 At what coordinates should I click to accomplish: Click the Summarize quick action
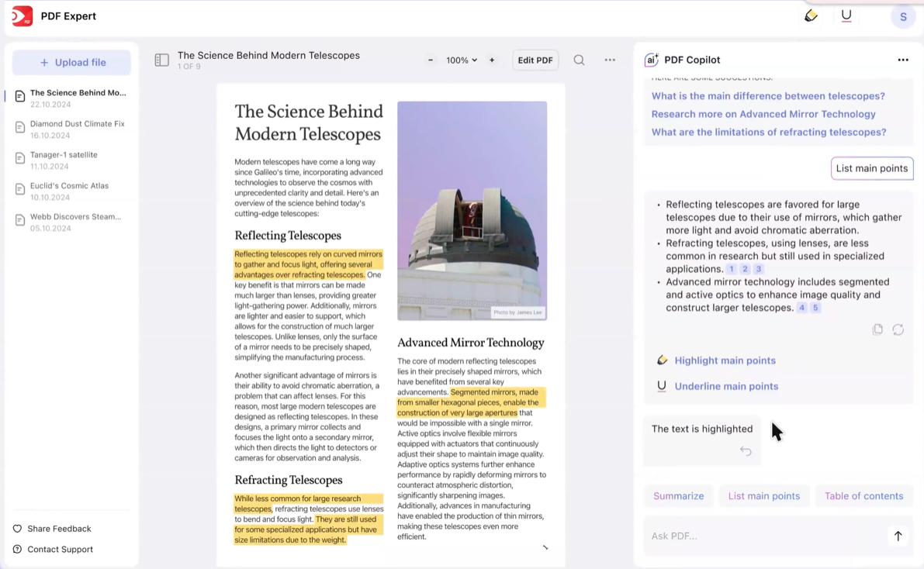point(678,496)
